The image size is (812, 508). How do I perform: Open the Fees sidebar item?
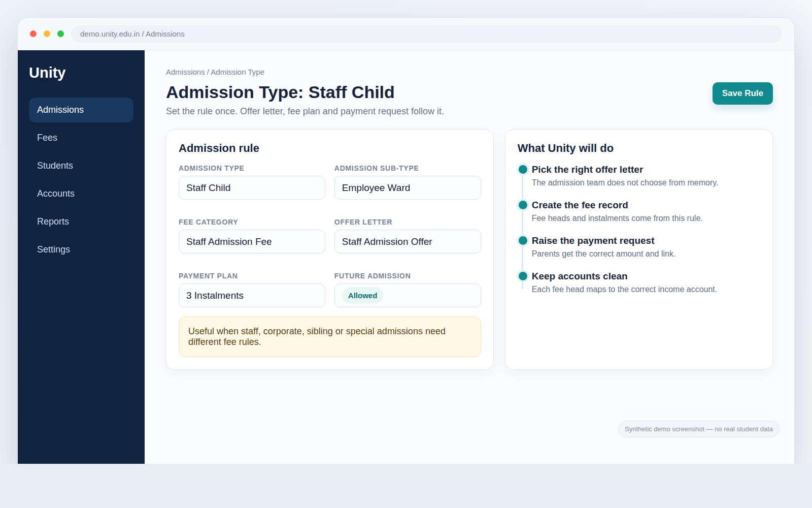tap(81, 138)
